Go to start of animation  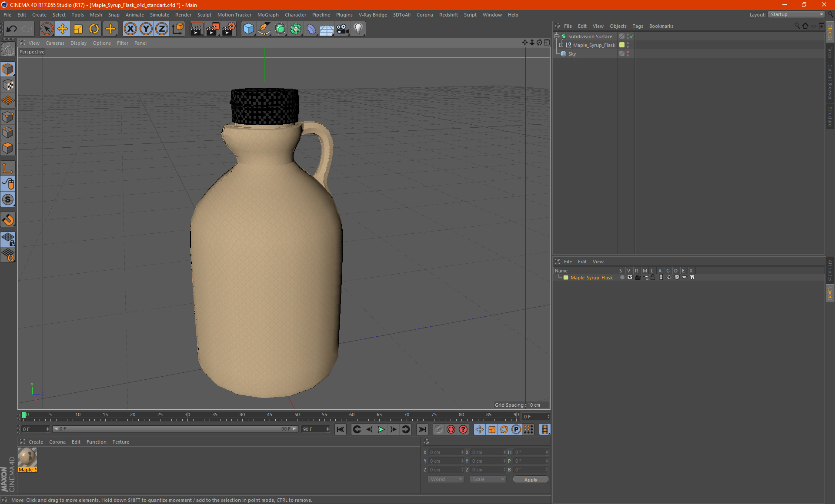341,429
